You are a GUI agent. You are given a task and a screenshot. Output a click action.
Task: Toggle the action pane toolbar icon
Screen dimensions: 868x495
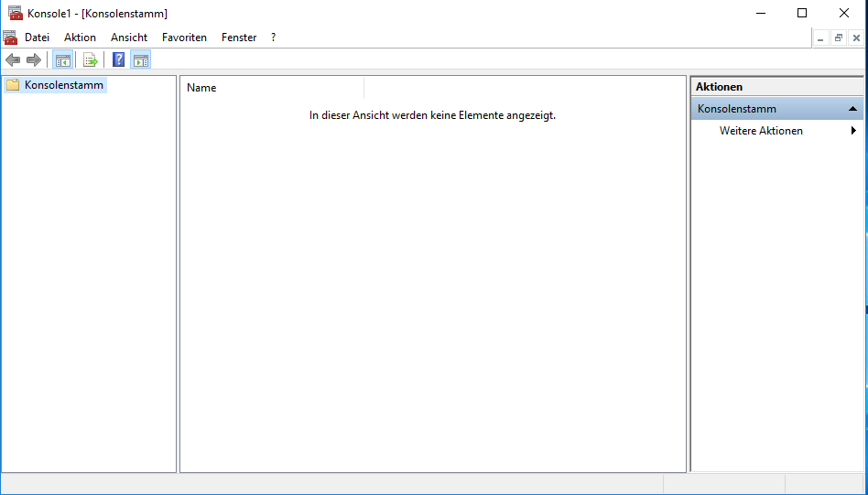pyautogui.click(x=141, y=59)
